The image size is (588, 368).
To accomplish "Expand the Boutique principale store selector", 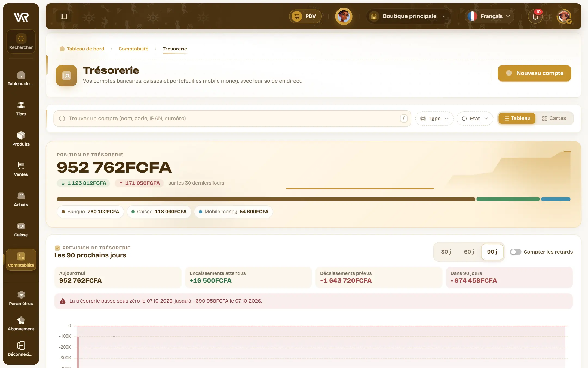I will [x=408, y=16].
